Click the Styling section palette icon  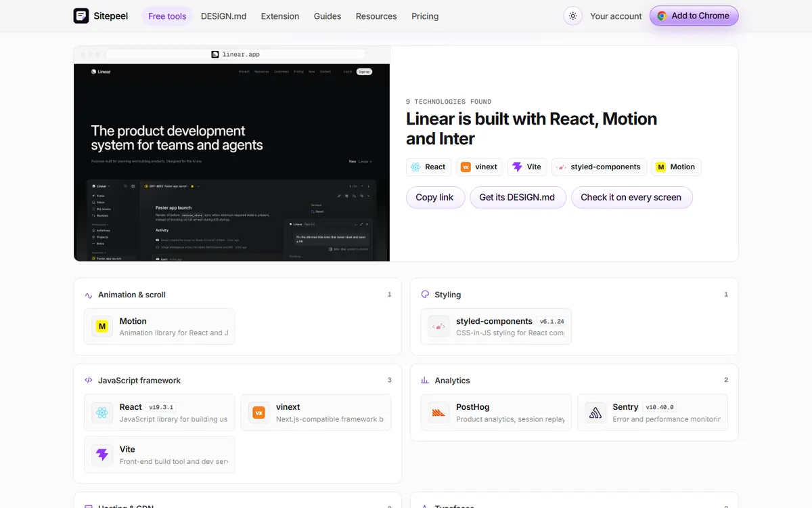(x=425, y=295)
